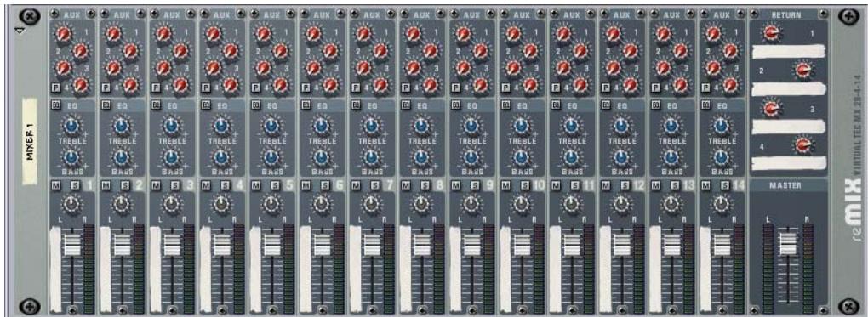Viewport: 868px width, 317px height.
Task: Click the pan knob on channel 1
Action: pos(71,206)
